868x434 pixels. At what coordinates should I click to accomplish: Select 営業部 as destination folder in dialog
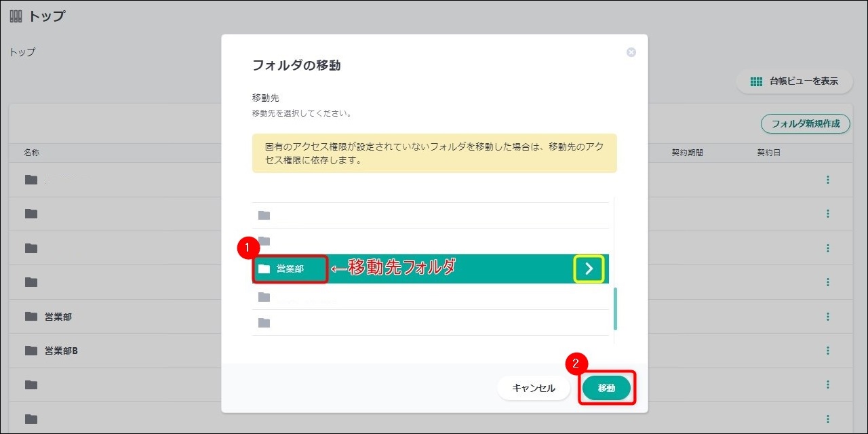tap(290, 269)
